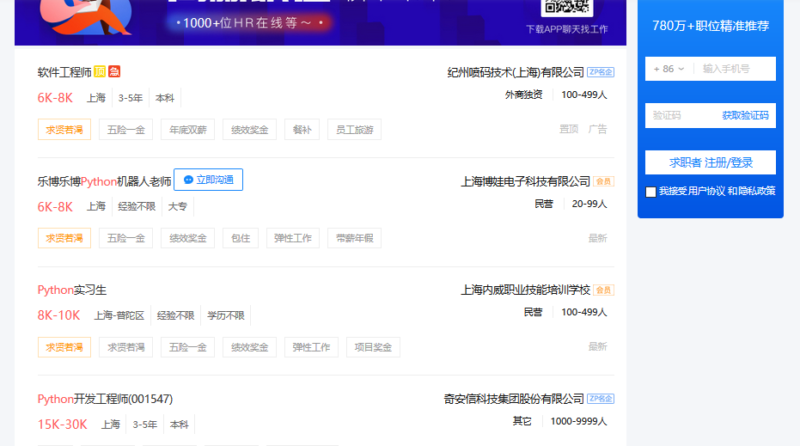
Task: Open the Python开发工程师(001547) listing
Action: (105, 399)
